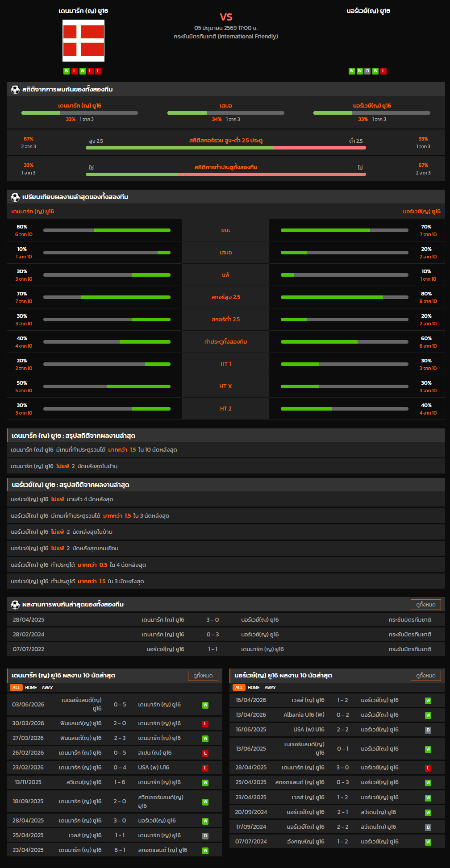The height and width of the screenshot is (868, 450).
Task: Select AWAY tab in Denmark last 10 matches
Action: pos(47,688)
